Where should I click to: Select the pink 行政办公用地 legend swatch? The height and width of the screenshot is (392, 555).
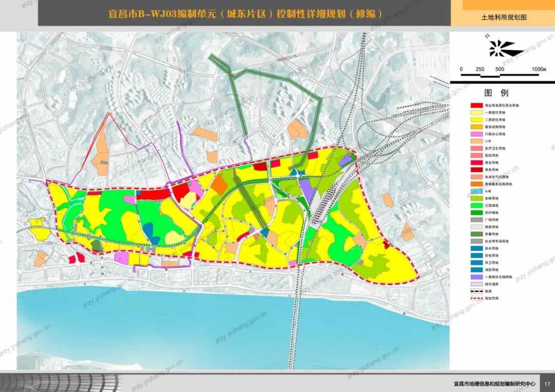(476, 134)
